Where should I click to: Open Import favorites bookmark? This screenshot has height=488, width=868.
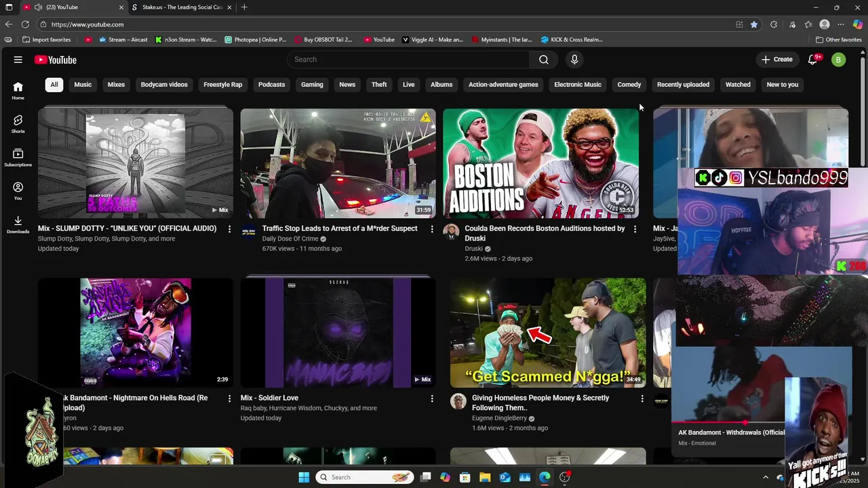click(x=47, y=40)
